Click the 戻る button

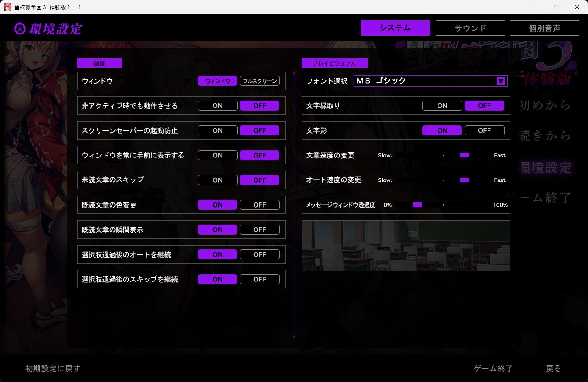click(x=553, y=369)
